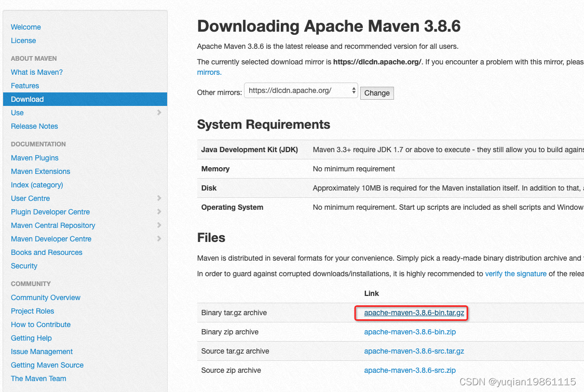Viewport: 584px width, 392px height.
Task: Open the Security sidebar link
Action: pyautogui.click(x=24, y=266)
